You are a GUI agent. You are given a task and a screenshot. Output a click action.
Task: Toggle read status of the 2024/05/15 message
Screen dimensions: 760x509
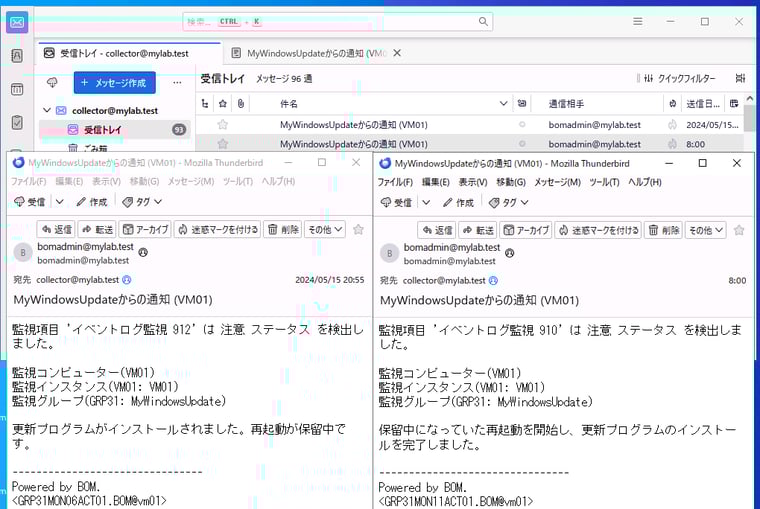tap(522, 125)
